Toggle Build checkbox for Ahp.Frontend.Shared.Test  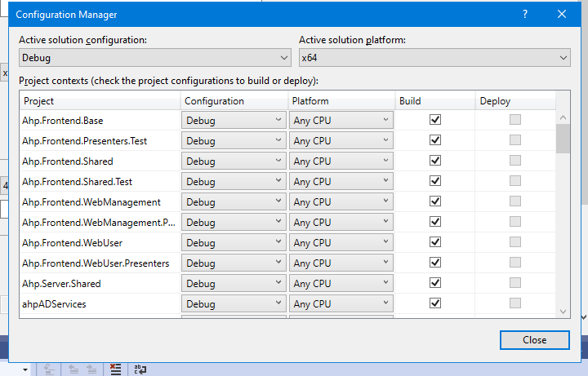point(435,181)
